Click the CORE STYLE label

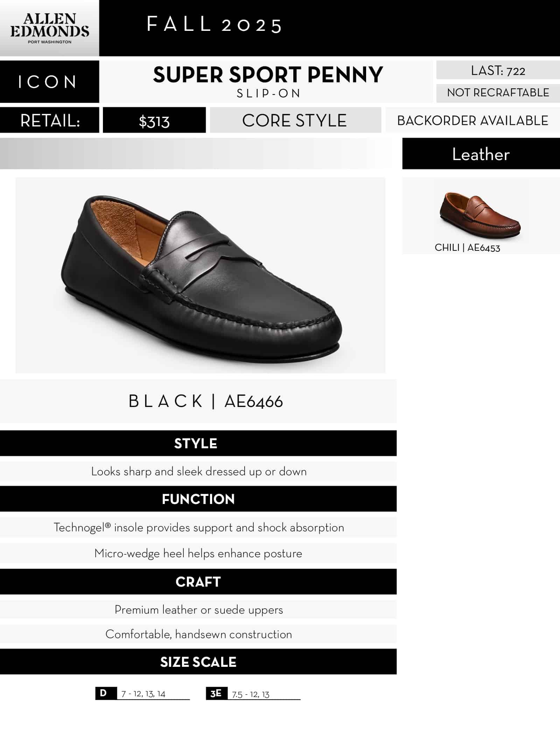tap(295, 121)
